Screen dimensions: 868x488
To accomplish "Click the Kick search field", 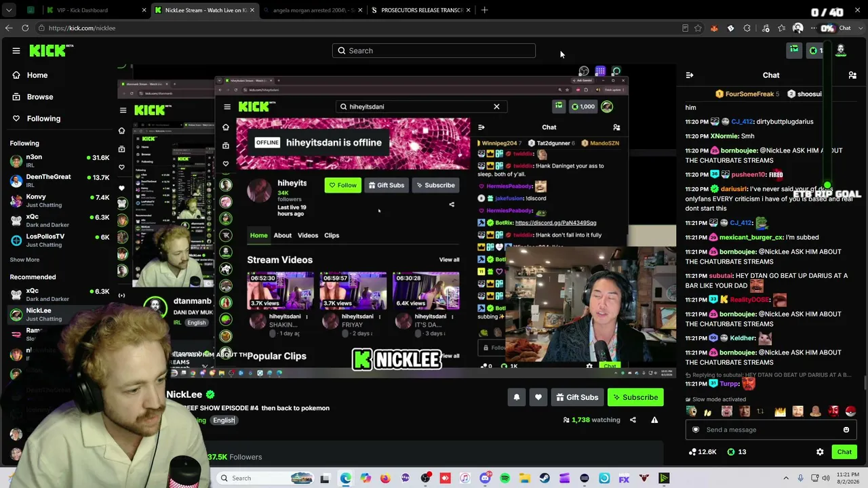I will click(x=434, y=51).
